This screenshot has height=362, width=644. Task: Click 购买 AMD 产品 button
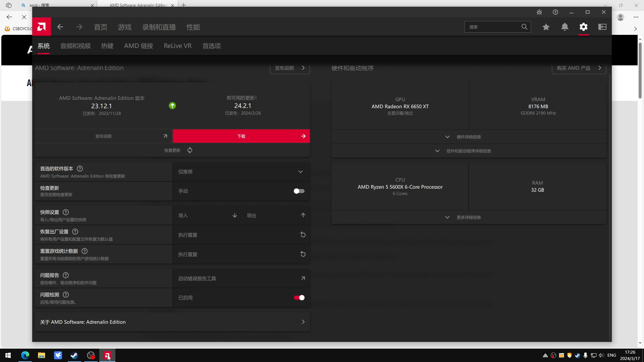(579, 68)
